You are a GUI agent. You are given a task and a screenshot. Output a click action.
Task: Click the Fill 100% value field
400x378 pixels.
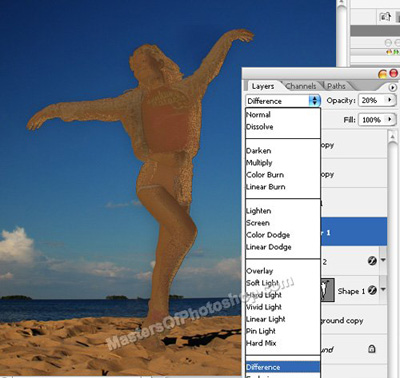point(371,119)
